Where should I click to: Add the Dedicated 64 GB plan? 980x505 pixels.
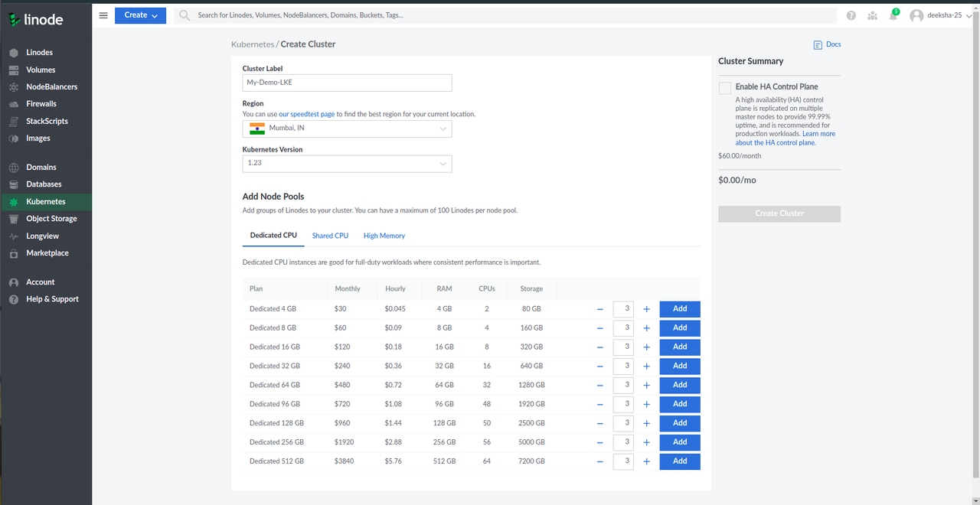point(680,385)
